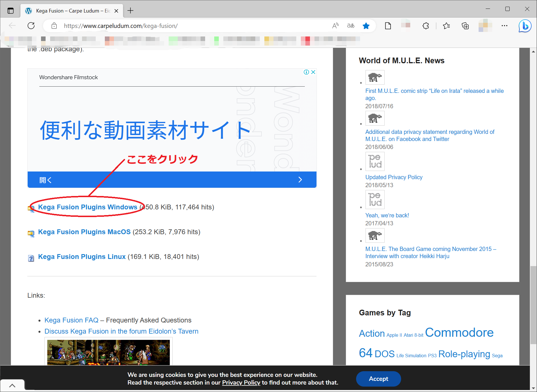The height and width of the screenshot is (392, 537).
Task: Click mule thumbnail above comic strip news
Action: 375,77
